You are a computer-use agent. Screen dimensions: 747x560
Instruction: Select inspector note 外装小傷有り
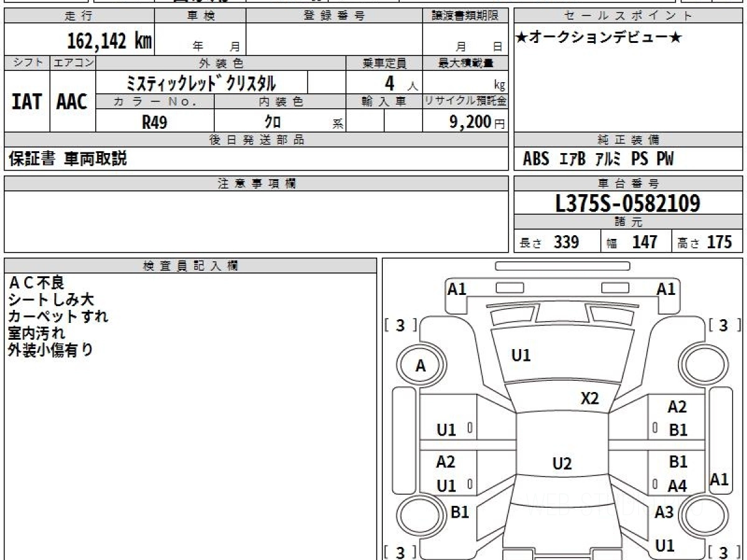pos(50,350)
